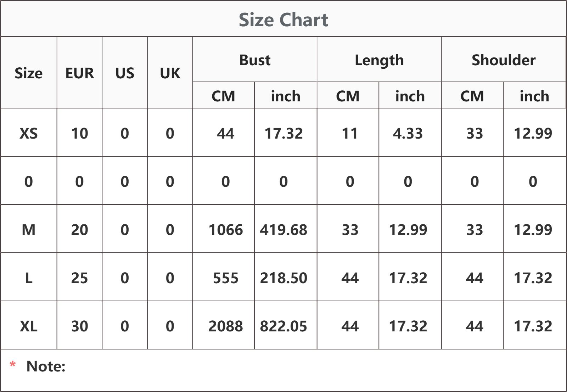This screenshot has height=392, width=567.
Task: Click the 555 bust CM cell
Action: 226,278
